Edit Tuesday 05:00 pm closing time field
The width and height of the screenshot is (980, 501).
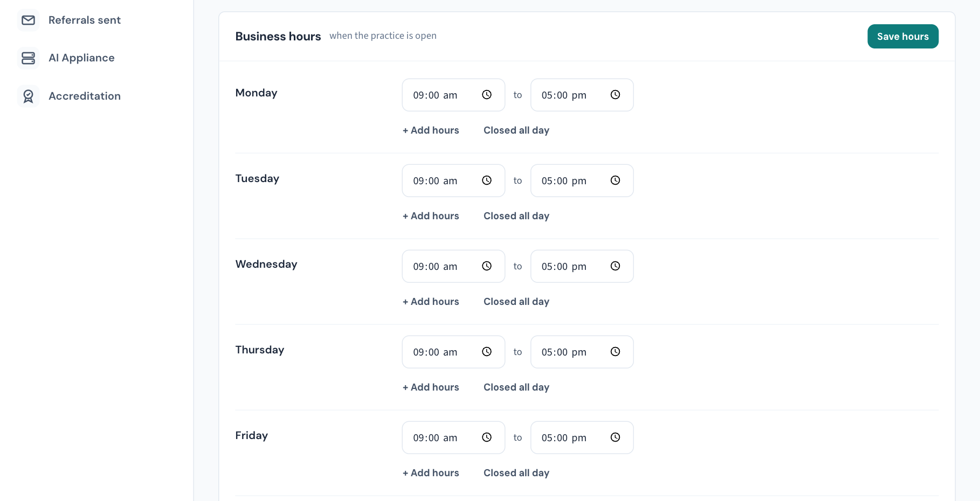coord(582,180)
